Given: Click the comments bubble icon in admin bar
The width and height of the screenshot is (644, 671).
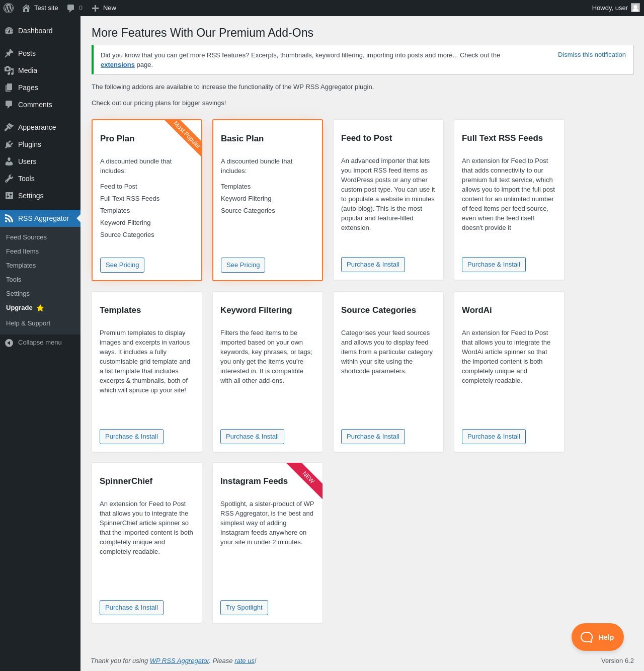Looking at the screenshot, I should (x=71, y=8).
